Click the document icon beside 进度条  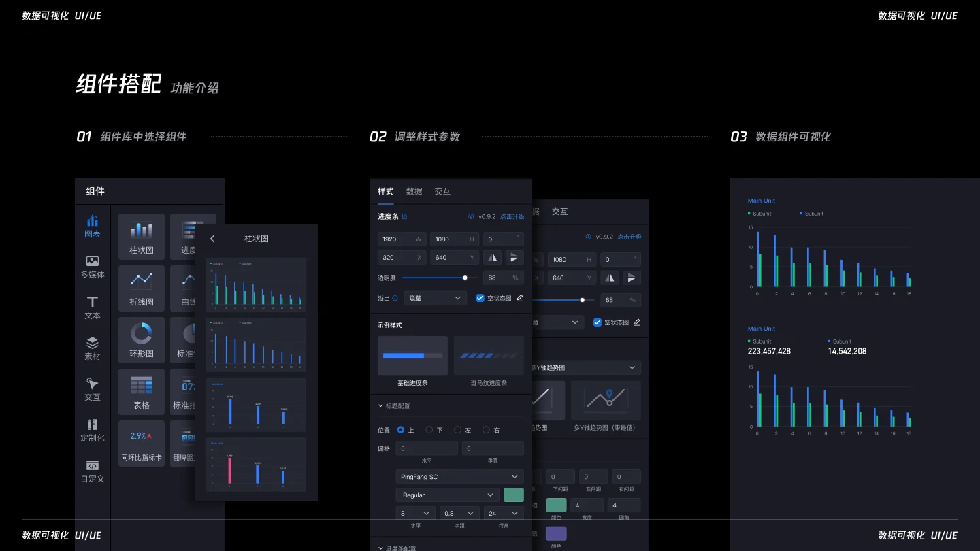click(405, 216)
